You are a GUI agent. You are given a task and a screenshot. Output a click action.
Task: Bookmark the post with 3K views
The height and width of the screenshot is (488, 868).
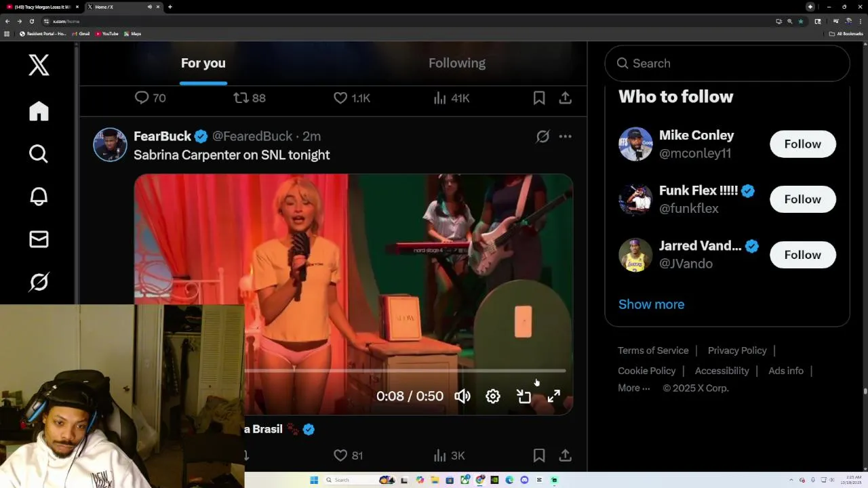(x=539, y=455)
